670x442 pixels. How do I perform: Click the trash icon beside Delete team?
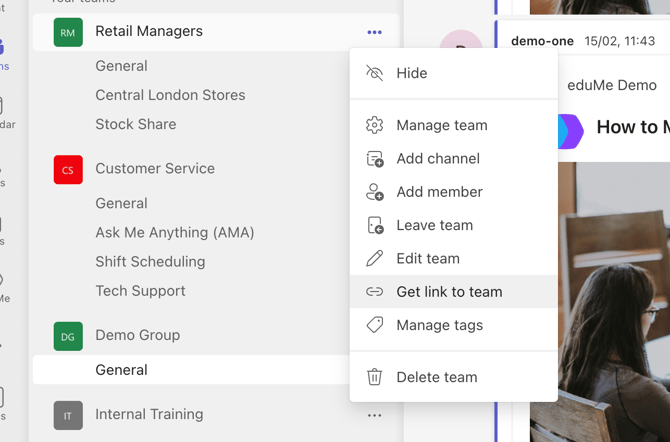pos(375,377)
